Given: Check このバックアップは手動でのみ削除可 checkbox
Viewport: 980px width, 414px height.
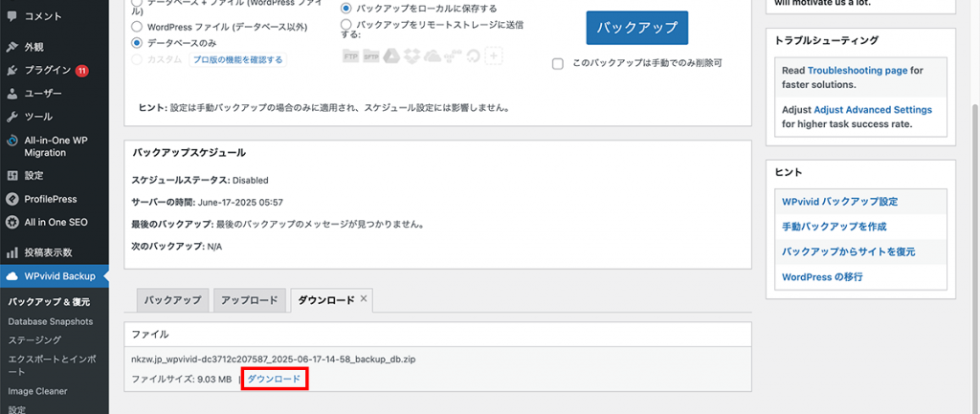Looking at the screenshot, I should point(558,63).
